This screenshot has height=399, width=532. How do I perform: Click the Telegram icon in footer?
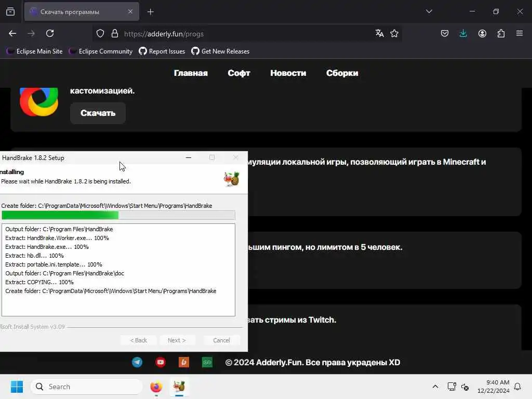137,362
